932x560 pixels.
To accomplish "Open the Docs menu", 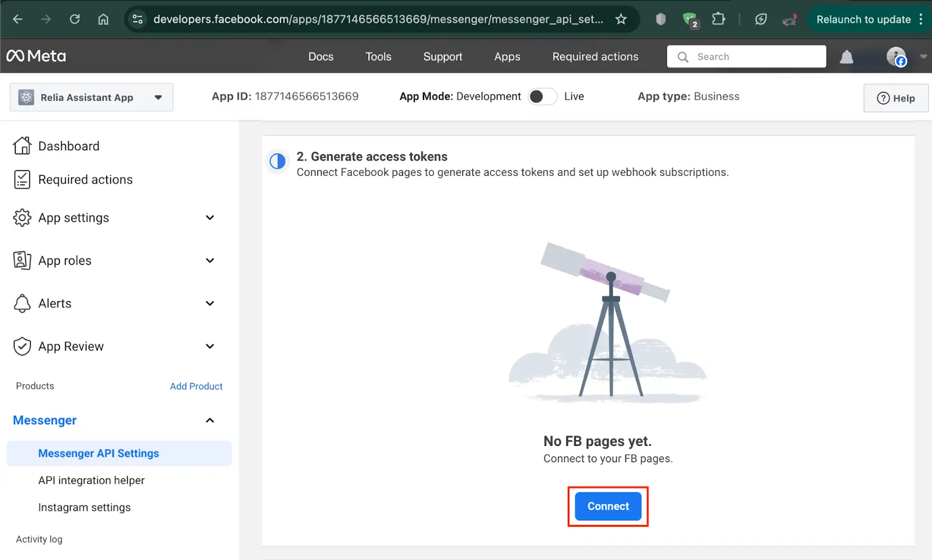I will (x=320, y=56).
